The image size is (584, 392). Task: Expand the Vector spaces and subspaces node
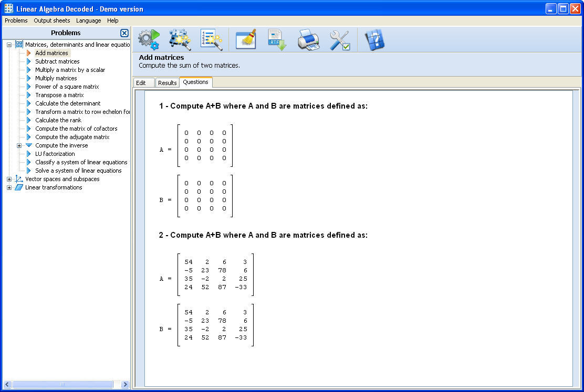pos(9,179)
